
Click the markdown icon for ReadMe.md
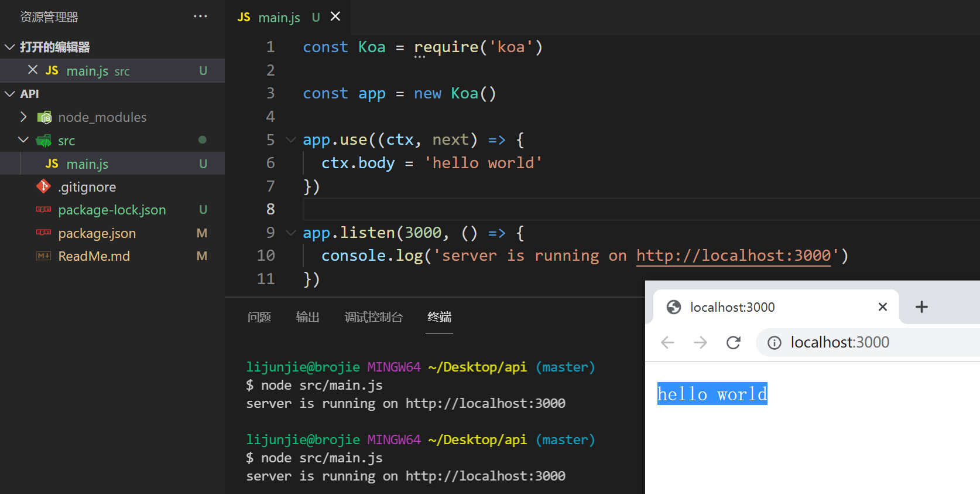(x=43, y=255)
